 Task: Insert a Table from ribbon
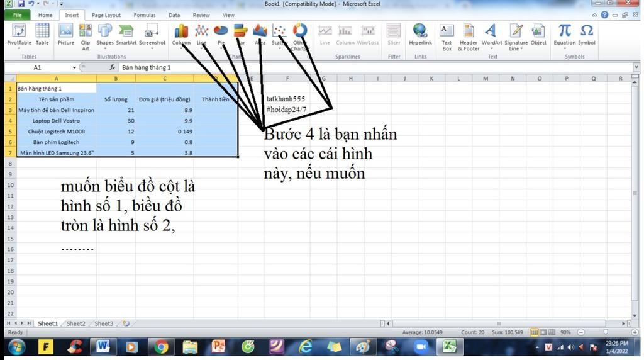[42, 35]
